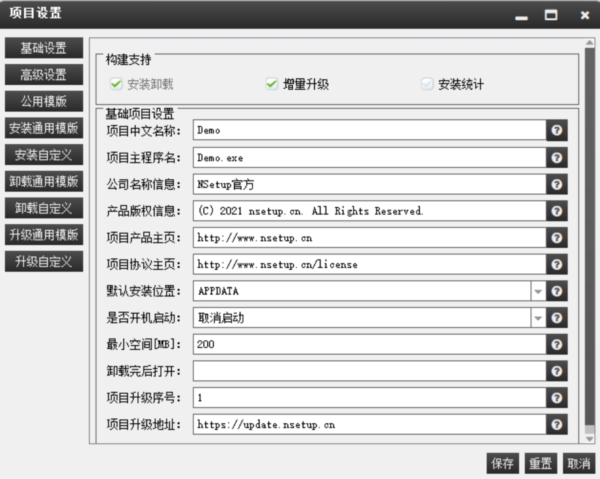Open help for 项目协议主页 field

(557, 264)
